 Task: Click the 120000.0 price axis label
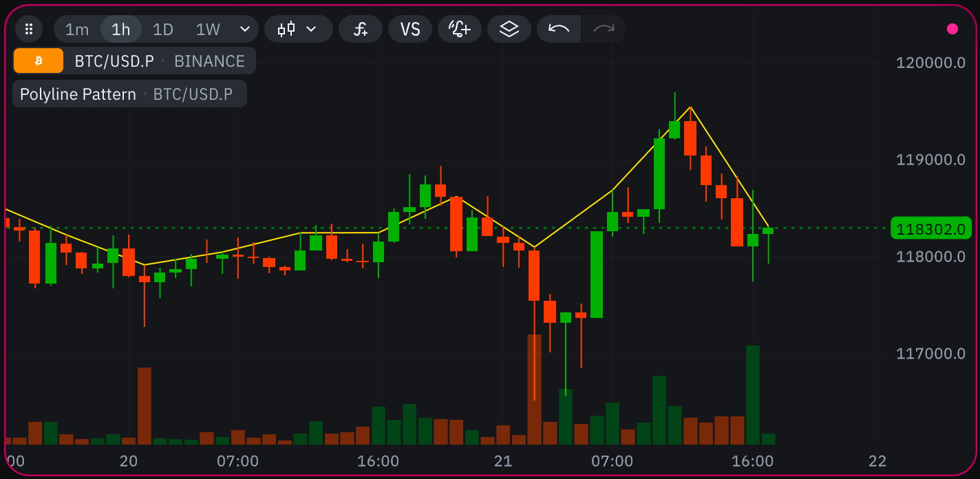tap(930, 63)
